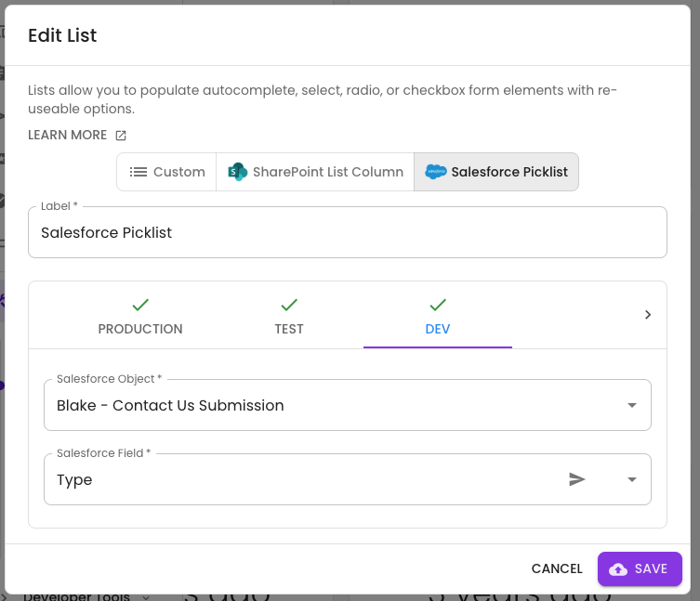Open the Learn More external link icon
The height and width of the screenshot is (601, 700).
tap(121, 136)
